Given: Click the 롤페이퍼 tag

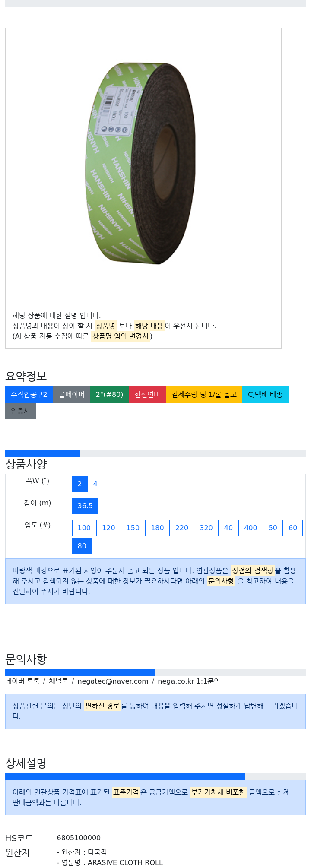Looking at the screenshot, I should [72, 395].
